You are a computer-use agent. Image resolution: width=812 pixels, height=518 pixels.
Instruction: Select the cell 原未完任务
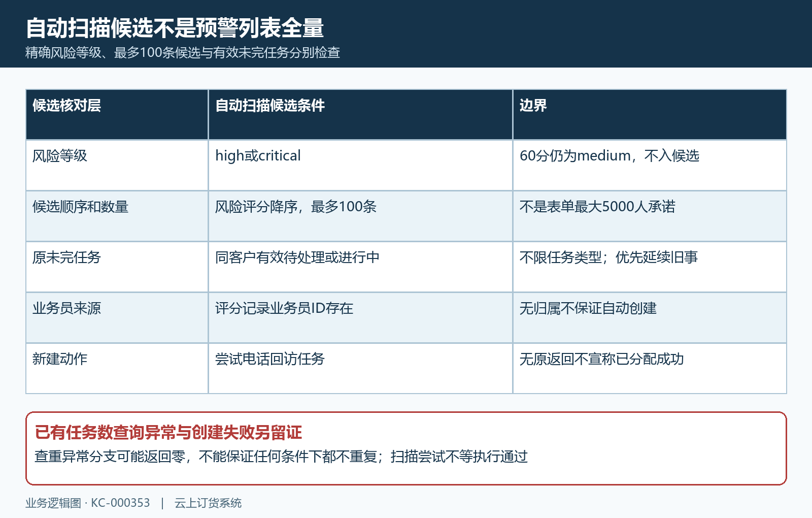tap(117, 267)
